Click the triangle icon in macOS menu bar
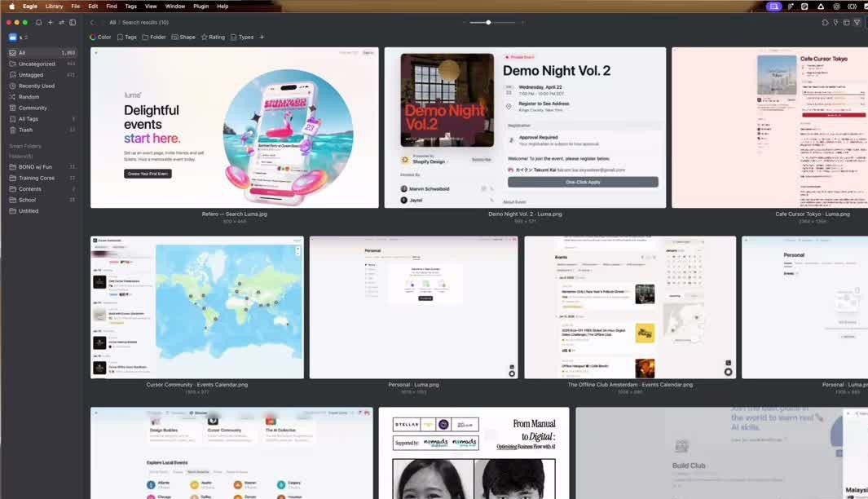The width and height of the screenshot is (868, 499). click(x=821, y=6)
